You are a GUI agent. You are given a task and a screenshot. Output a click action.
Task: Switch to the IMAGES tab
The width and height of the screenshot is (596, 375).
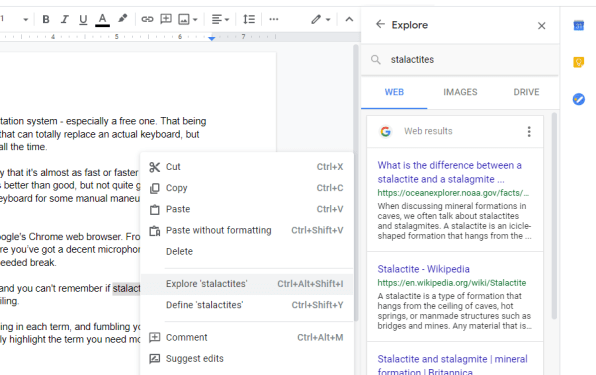pyautogui.click(x=460, y=92)
